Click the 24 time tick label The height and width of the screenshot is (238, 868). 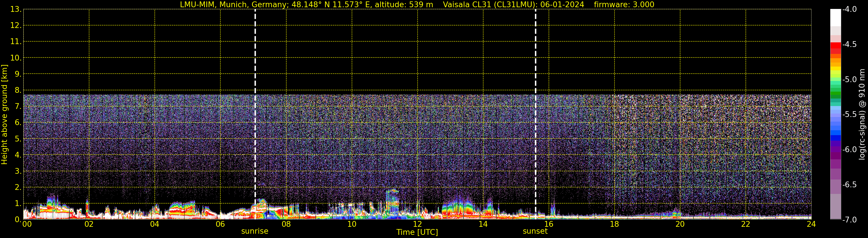tap(811, 224)
